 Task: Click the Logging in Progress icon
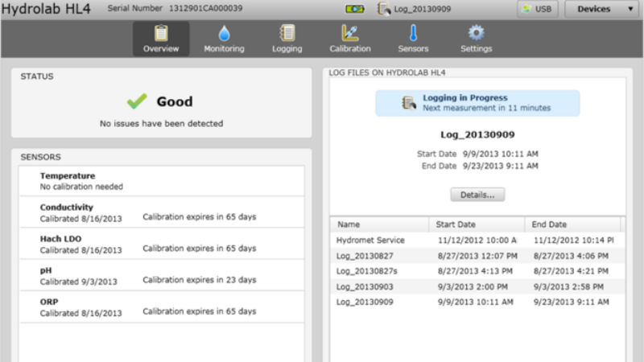[x=409, y=103]
